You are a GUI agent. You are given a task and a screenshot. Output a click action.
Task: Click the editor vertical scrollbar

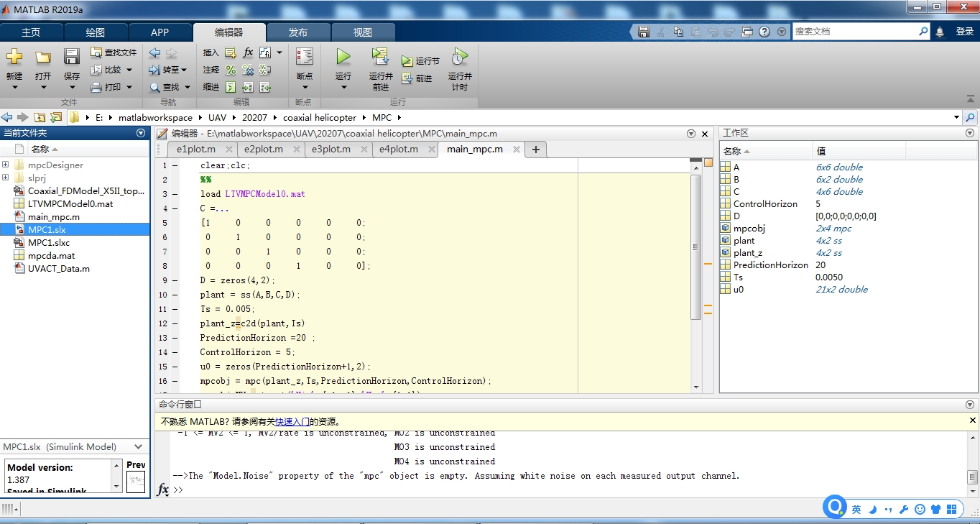tap(695, 247)
